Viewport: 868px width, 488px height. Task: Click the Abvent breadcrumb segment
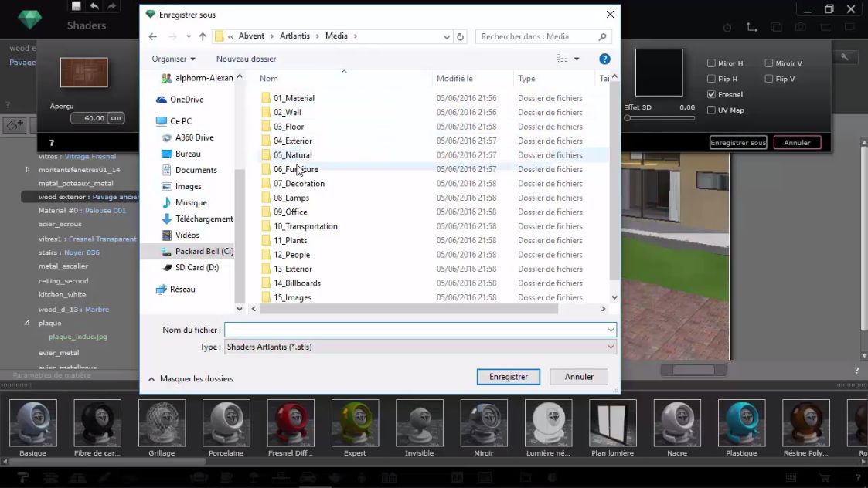tap(251, 36)
